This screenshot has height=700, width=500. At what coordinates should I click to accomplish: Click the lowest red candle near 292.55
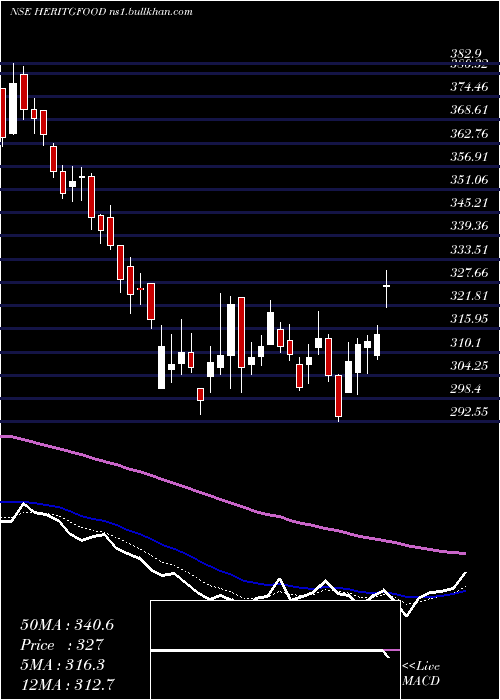pos(339,396)
